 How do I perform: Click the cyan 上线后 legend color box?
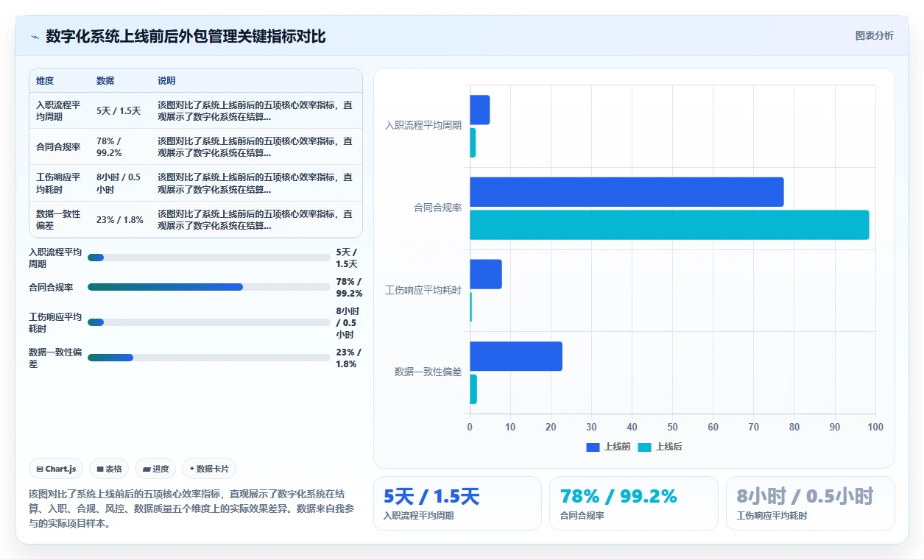pyautogui.click(x=644, y=447)
